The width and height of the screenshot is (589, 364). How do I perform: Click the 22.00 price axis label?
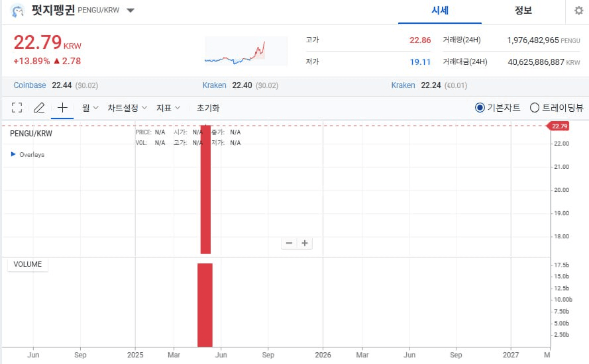coord(562,144)
